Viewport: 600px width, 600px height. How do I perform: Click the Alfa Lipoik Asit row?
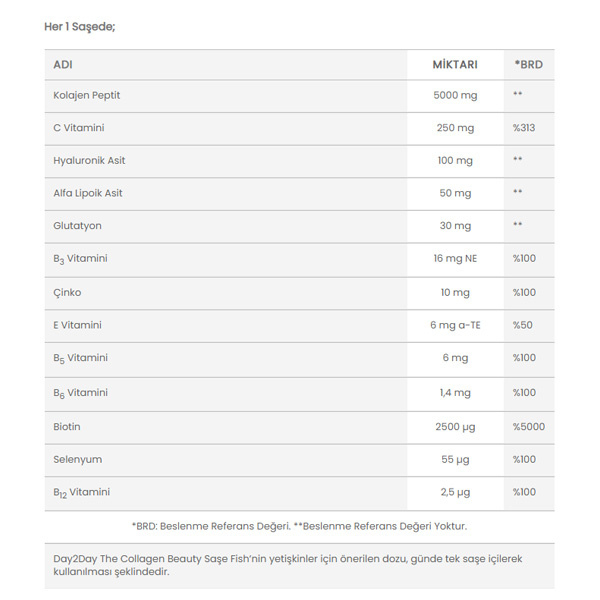299,194
